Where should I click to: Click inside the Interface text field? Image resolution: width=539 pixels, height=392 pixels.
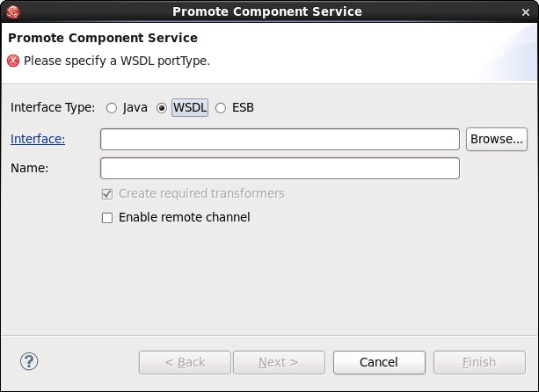coord(280,140)
